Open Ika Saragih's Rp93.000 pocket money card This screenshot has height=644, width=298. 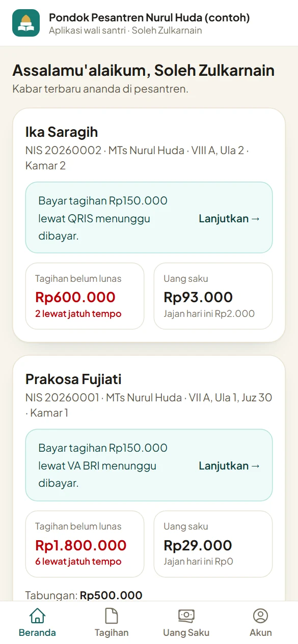(x=213, y=296)
